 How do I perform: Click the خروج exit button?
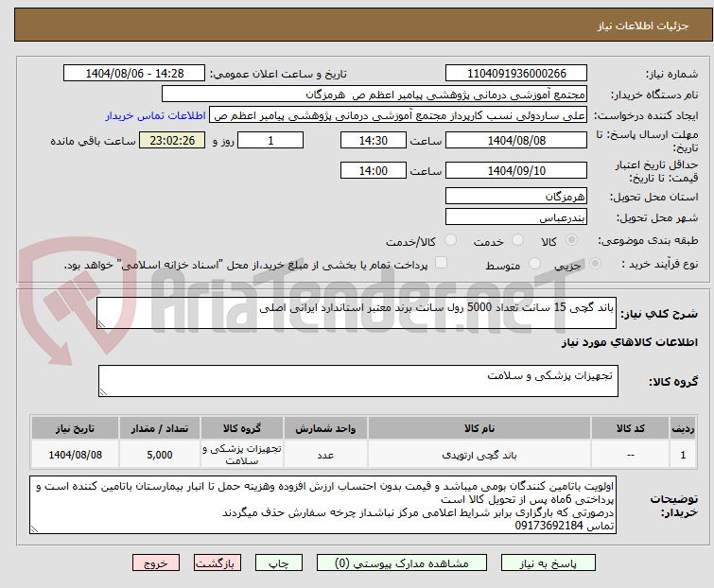(156, 563)
